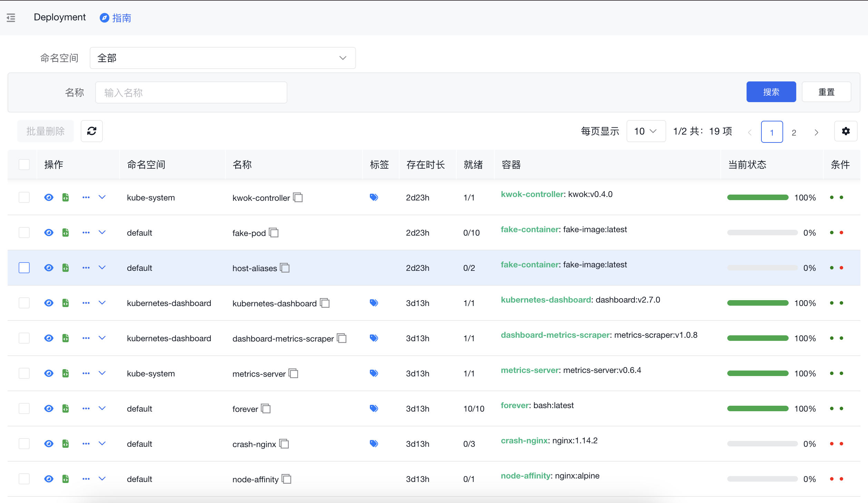Expand actions chevron for node-affinity

(102, 479)
